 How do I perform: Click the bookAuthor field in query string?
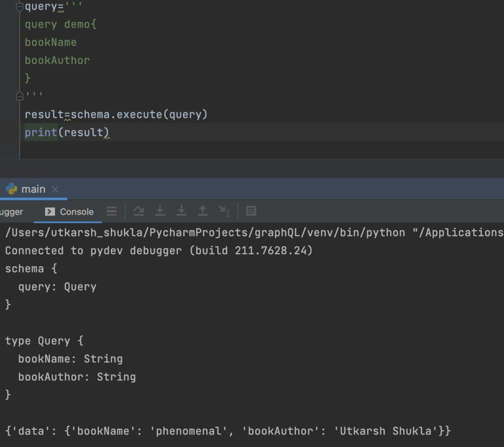pos(57,60)
